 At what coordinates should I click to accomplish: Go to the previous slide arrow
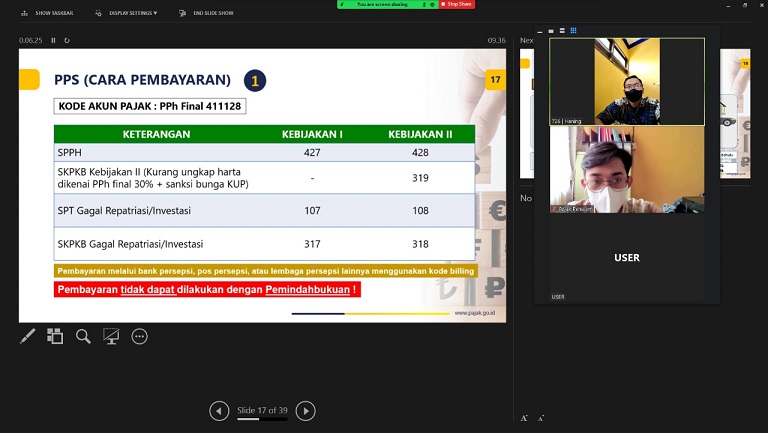click(219, 411)
